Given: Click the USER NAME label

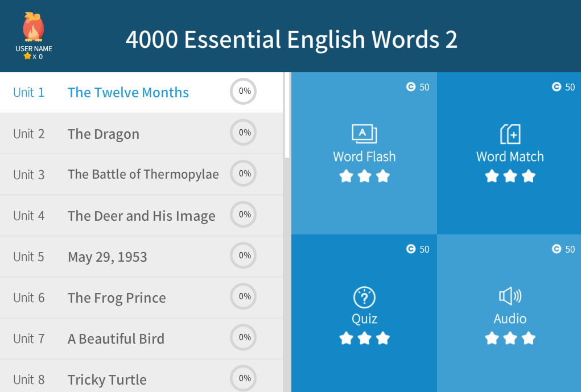Looking at the screenshot, I should pos(34,48).
